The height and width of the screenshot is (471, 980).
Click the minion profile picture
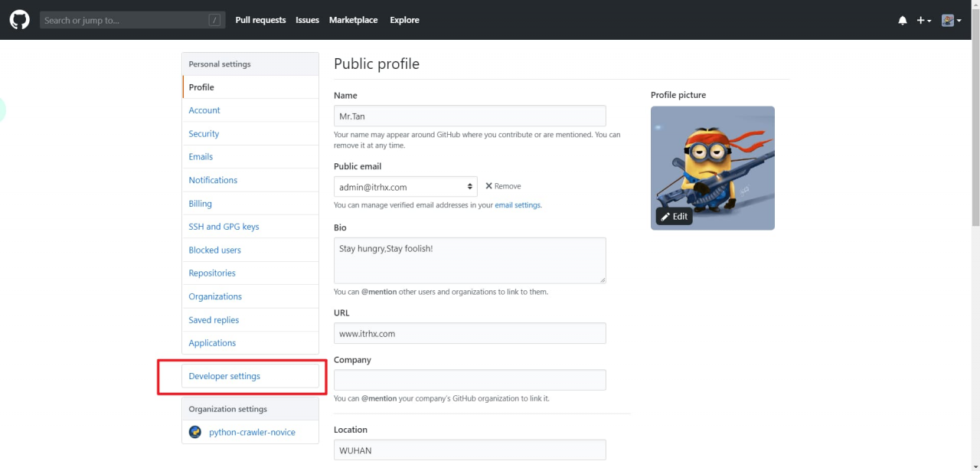point(712,161)
